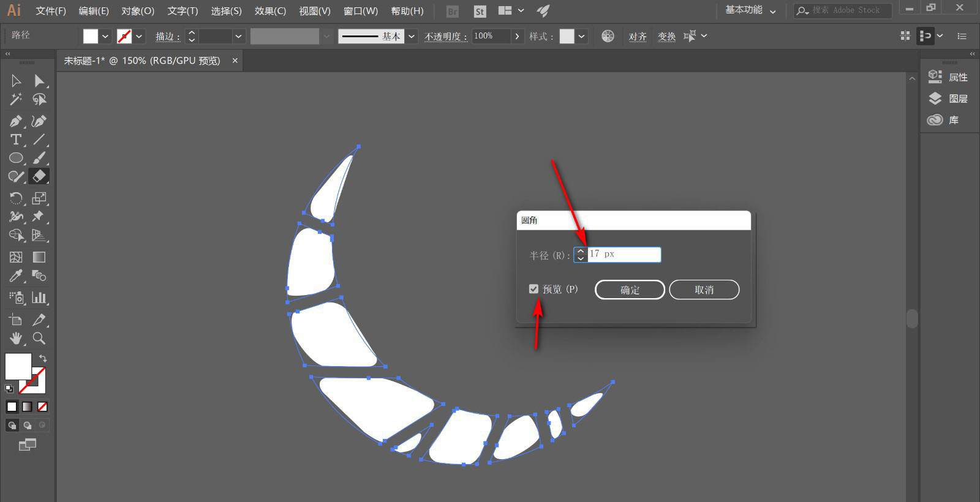Expand the 样式 style dropdown

581,37
